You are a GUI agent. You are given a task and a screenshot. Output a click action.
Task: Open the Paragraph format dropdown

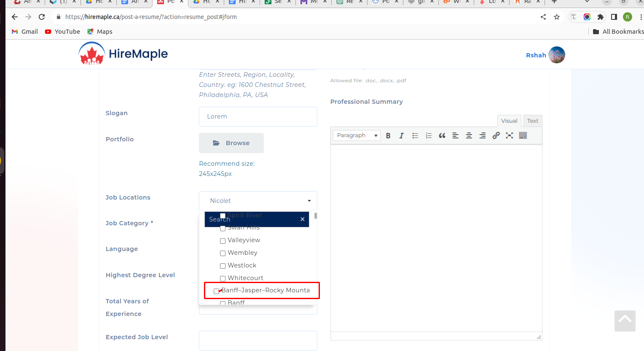coord(357,135)
